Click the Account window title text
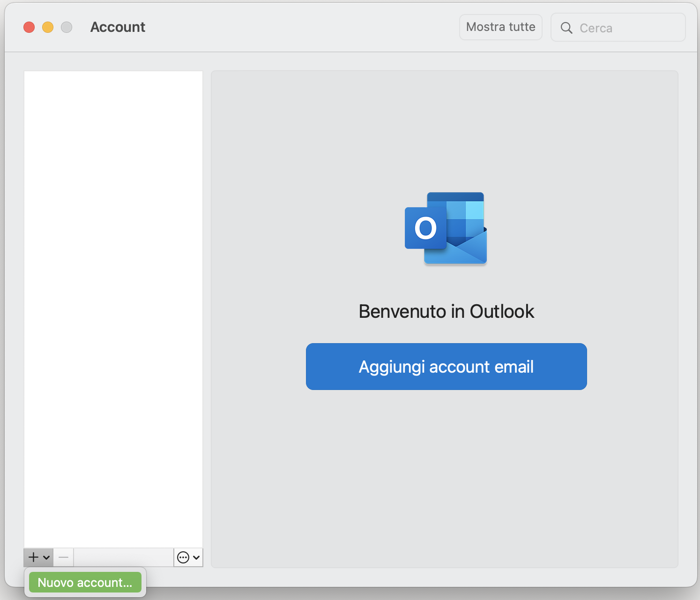Screen dimensions: 700x600 (x=118, y=27)
